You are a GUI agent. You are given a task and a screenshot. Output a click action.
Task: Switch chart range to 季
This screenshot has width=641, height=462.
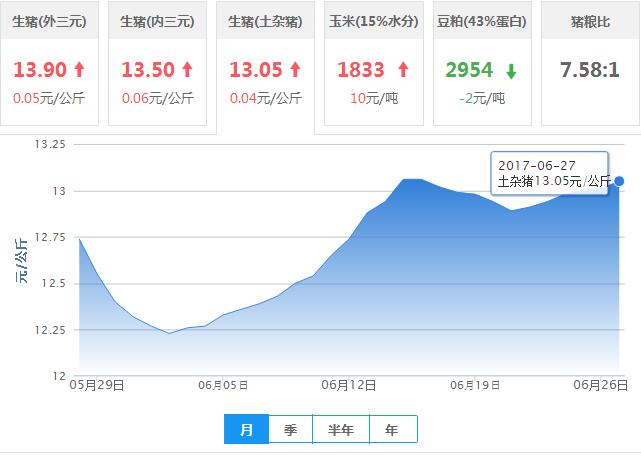(x=290, y=430)
